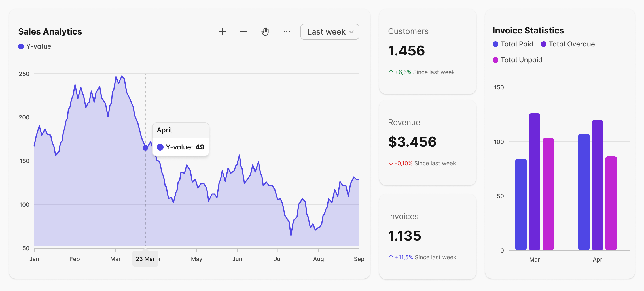Select the zoom out tool on Sales Analytics
644x291 pixels.
coord(243,32)
